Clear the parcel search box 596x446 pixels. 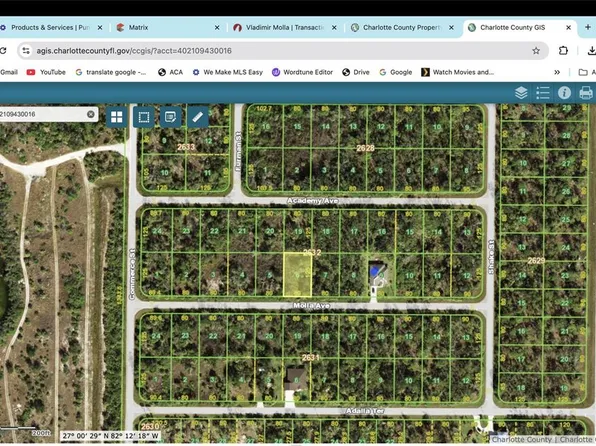point(90,114)
